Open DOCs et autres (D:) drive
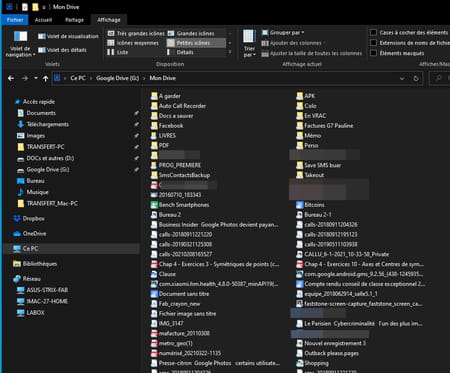The image size is (450, 373). point(50,158)
